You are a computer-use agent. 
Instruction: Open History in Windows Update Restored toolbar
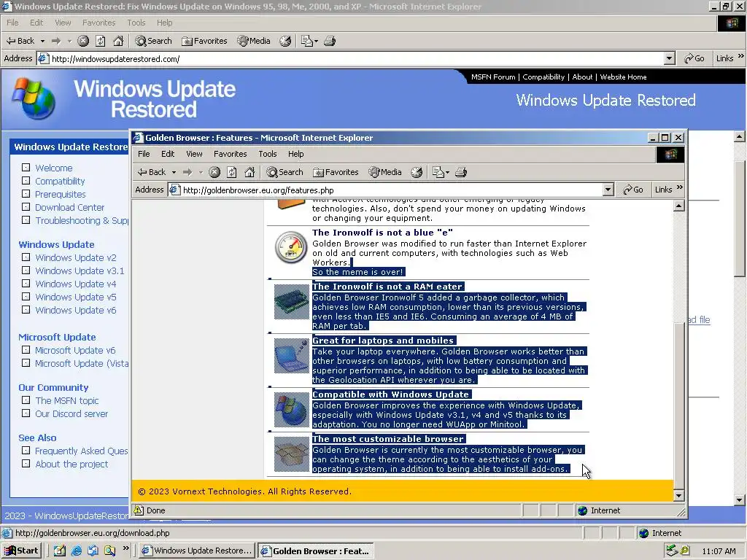285,41
